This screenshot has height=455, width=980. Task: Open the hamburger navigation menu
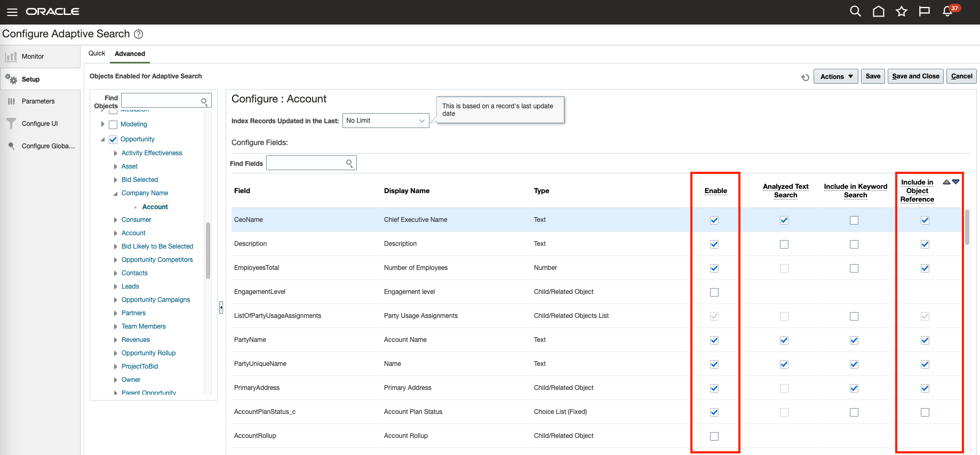click(x=12, y=12)
